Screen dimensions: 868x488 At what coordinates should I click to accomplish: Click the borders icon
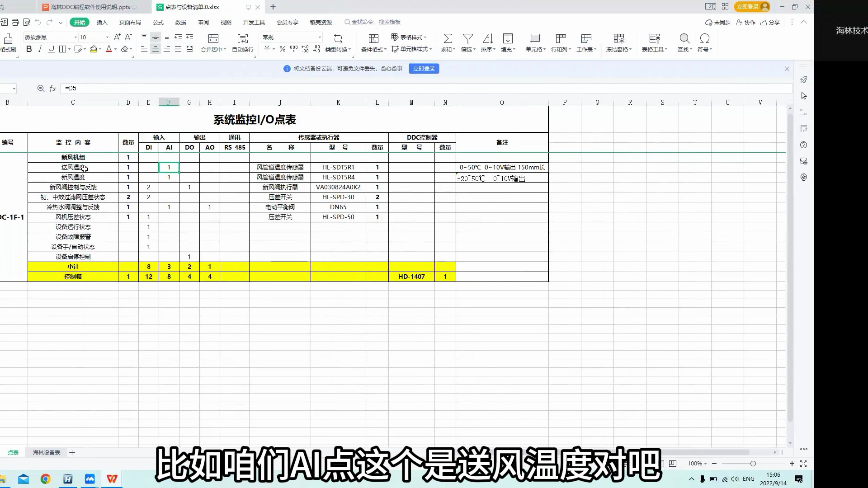[x=62, y=49]
